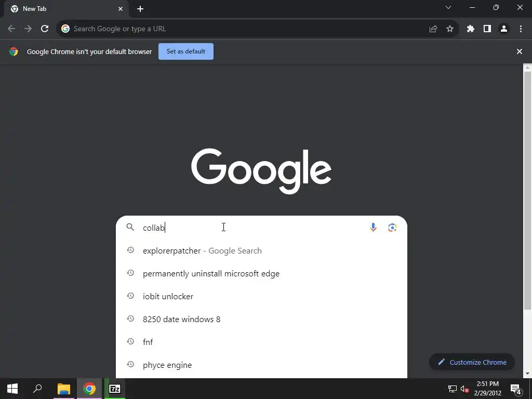Click the history icon beside phyce engine
This screenshot has height=399, width=532.
click(x=130, y=364)
